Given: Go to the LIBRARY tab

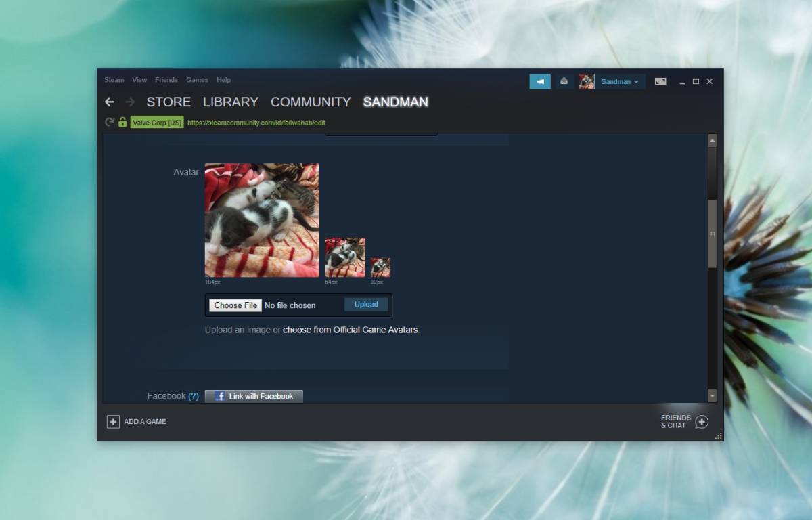Looking at the screenshot, I should pyautogui.click(x=231, y=102).
